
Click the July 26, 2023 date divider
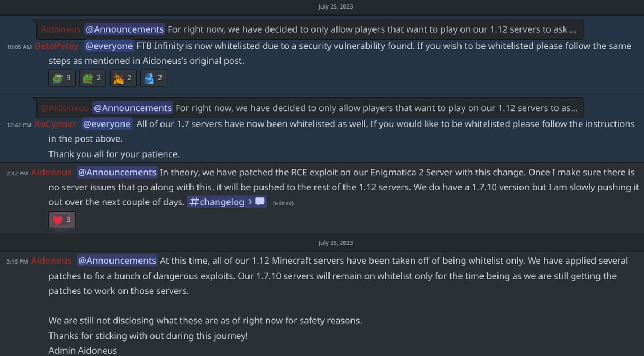click(335, 243)
